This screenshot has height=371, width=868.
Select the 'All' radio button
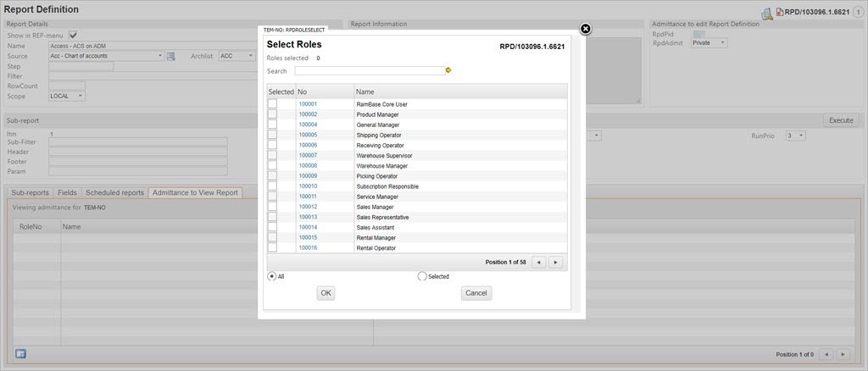[272, 276]
